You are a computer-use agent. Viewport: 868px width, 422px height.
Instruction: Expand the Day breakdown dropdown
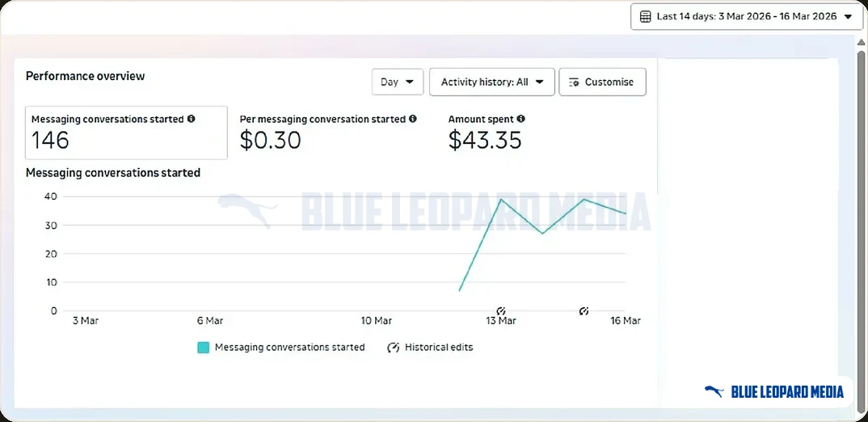tap(398, 82)
